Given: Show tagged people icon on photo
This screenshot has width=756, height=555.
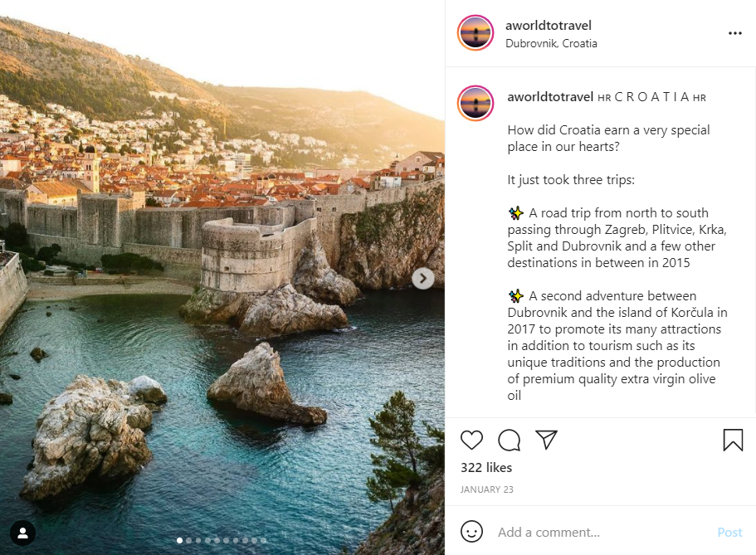Looking at the screenshot, I should click(23, 533).
